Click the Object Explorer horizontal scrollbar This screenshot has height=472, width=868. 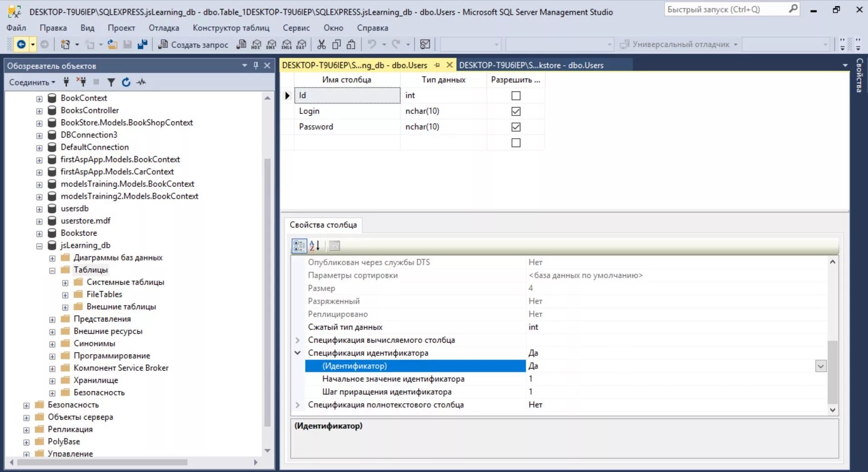tap(102, 462)
